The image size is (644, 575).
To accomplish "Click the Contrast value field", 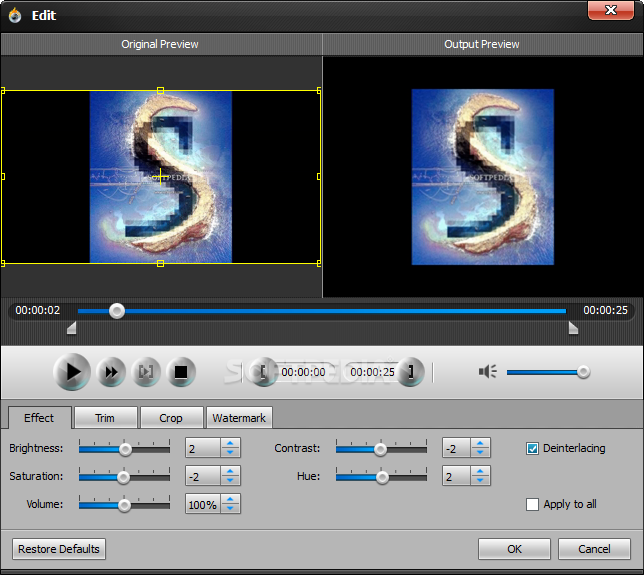I will coord(456,448).
